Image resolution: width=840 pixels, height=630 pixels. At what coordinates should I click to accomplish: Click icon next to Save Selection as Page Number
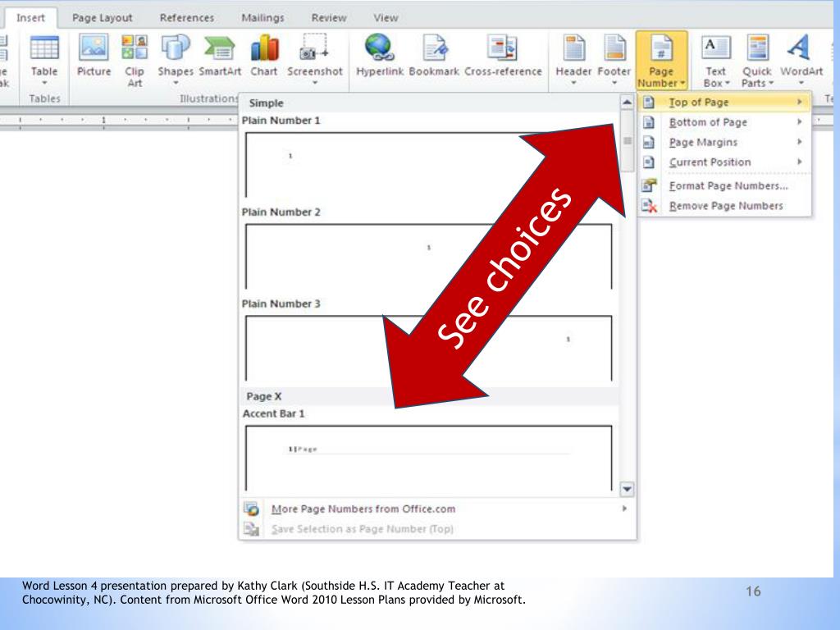251,529
